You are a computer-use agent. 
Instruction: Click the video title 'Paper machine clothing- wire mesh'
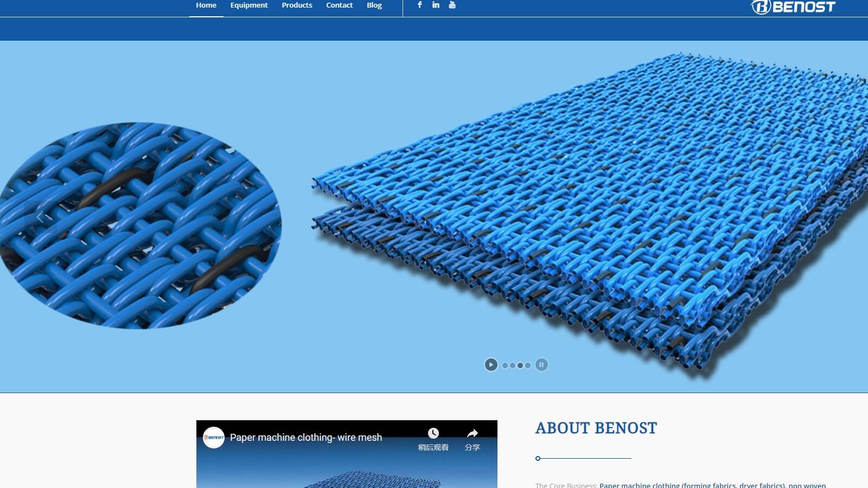point(306,438)
